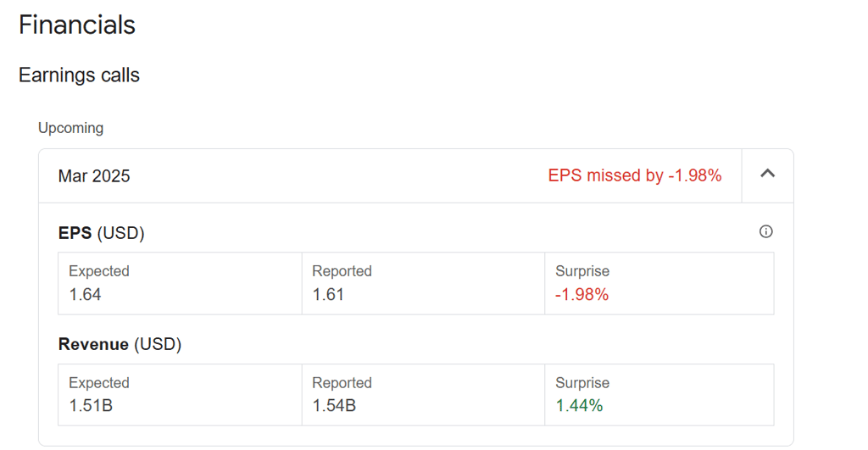
Task: Click the Revenue (USD) section title
Action: (120, 344)
